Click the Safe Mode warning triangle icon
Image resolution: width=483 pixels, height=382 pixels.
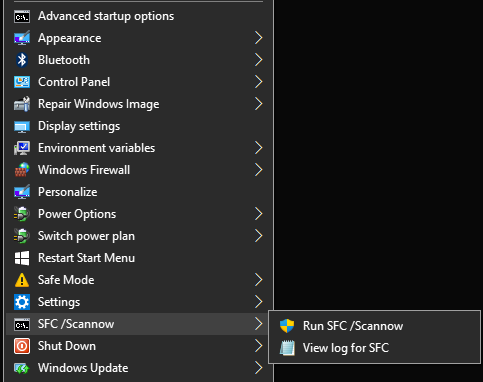(x=22, y=280)
